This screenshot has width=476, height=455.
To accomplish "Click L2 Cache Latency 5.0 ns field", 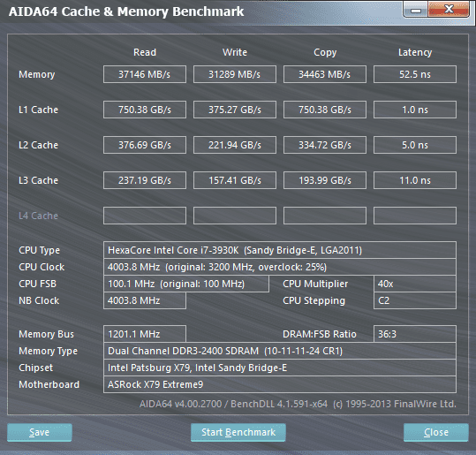I will pos(415,145).
